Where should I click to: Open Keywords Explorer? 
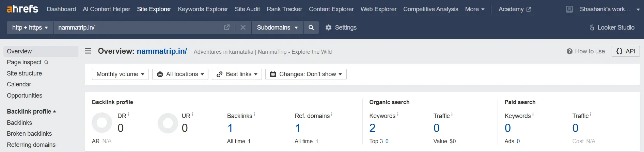point(203,9)
